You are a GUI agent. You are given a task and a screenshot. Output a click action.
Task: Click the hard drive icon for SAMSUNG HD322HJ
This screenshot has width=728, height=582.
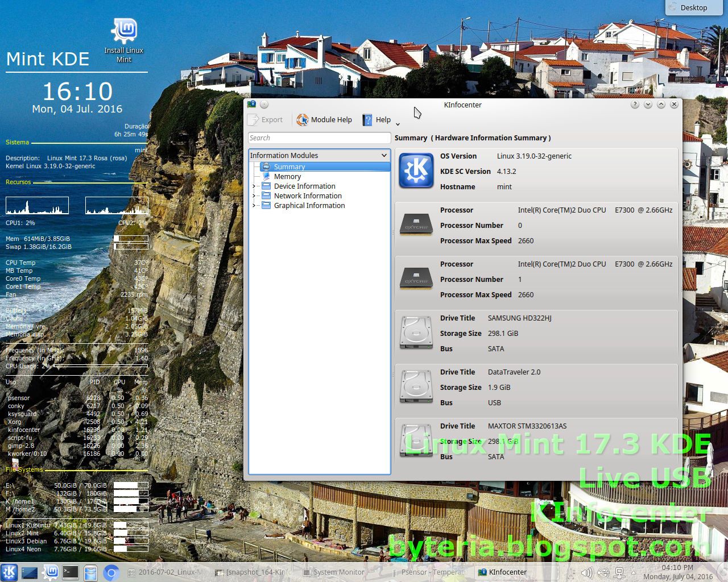pyautogui.click(x=416, y=332)
